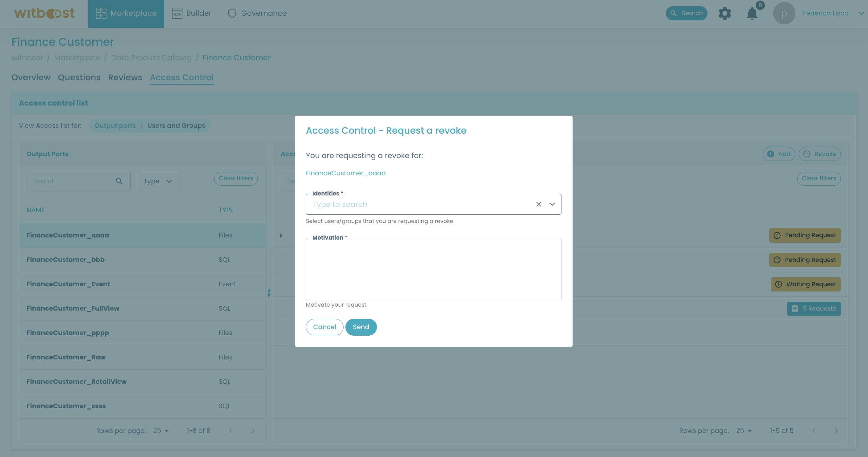Switch to the Questions tab
868x457 pixels.
tap(79, 78)
